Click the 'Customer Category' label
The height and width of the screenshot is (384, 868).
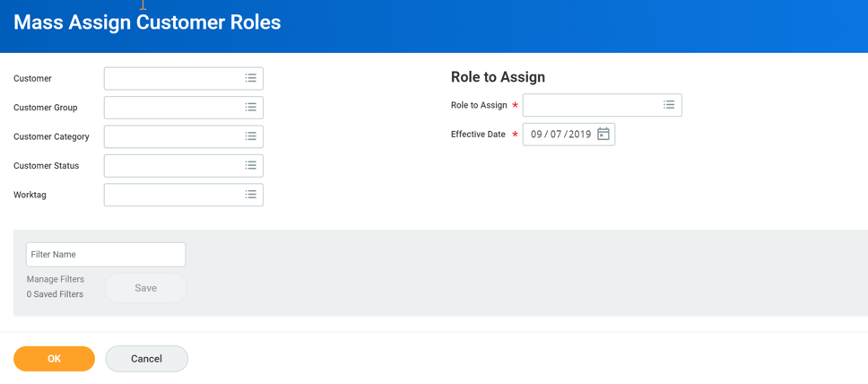(51, 136)
